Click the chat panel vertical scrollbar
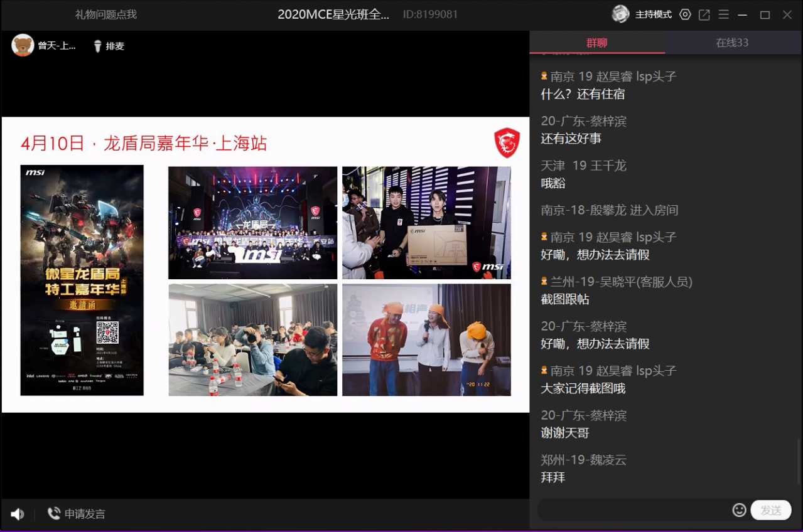The height and width of the screenshot is (532, 803). pos(799,461)
